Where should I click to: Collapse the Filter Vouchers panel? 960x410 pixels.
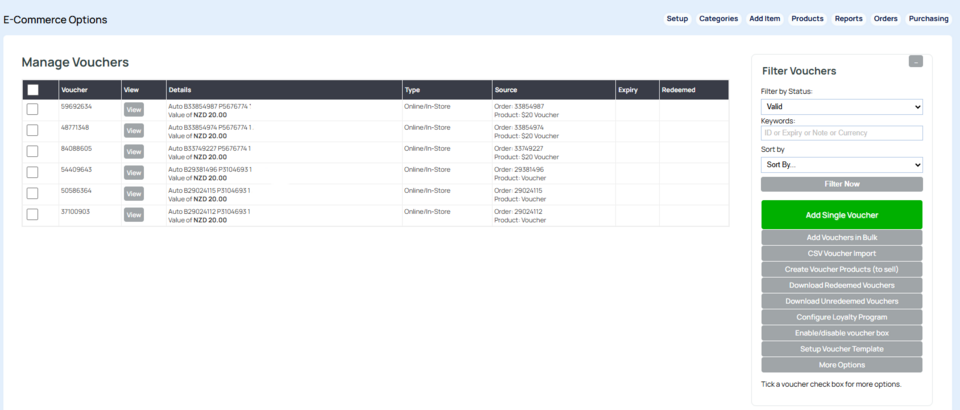[915, 61]
